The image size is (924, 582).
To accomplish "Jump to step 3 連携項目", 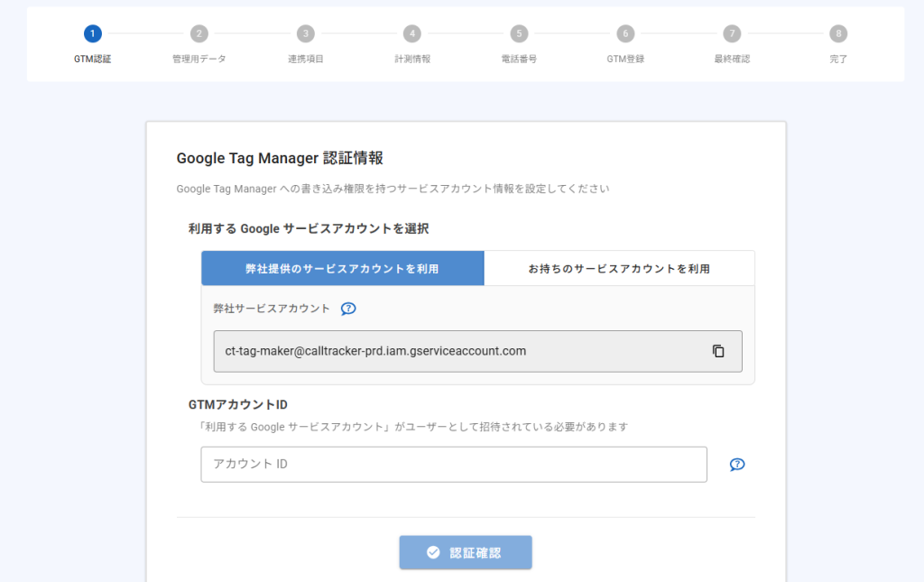I will point(306,33).
